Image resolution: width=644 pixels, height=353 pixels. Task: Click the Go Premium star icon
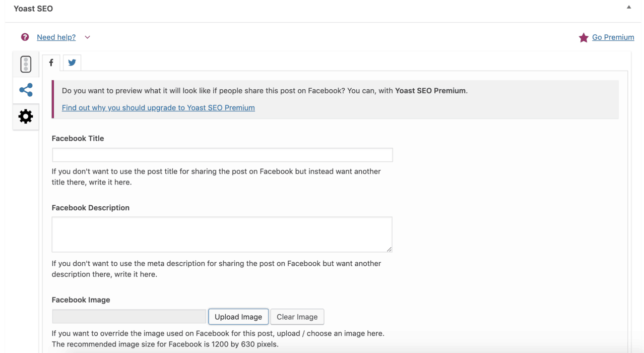tap(584, 38)
